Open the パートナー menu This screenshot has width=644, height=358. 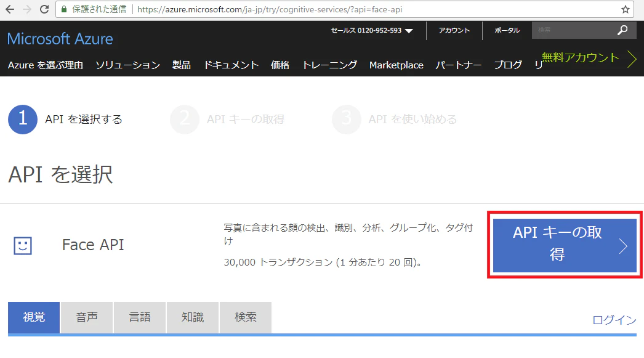pyautogui.click(x=458, y=65)
